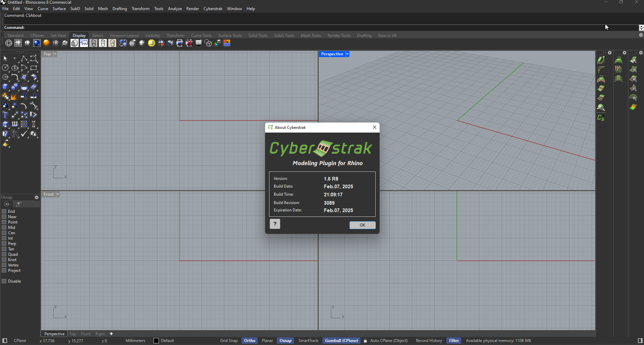Image resolution: width=644 pixels, height=345 pixels.
Task: Click the Join puzzle-pieces tool
Action: 5,97
